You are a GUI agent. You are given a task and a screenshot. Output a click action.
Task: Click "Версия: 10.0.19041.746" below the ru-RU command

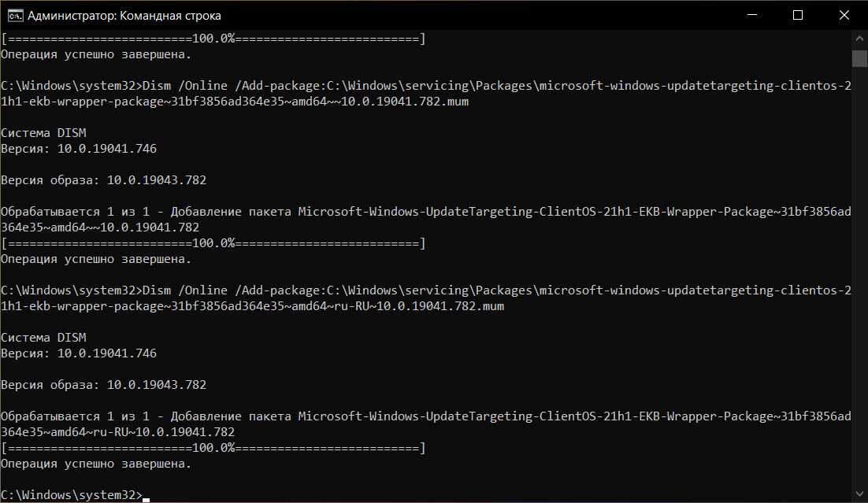[79, 353]
